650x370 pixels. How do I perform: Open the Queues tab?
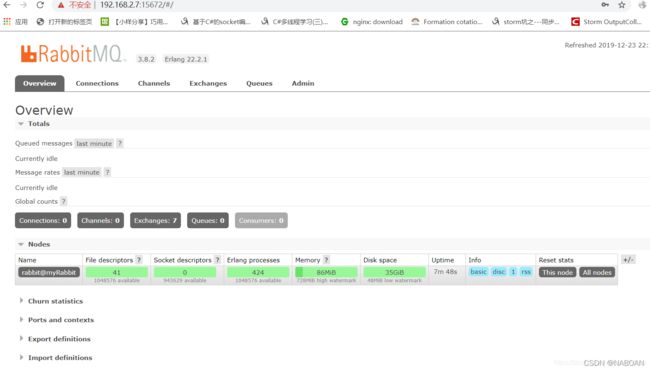[259, 83]
